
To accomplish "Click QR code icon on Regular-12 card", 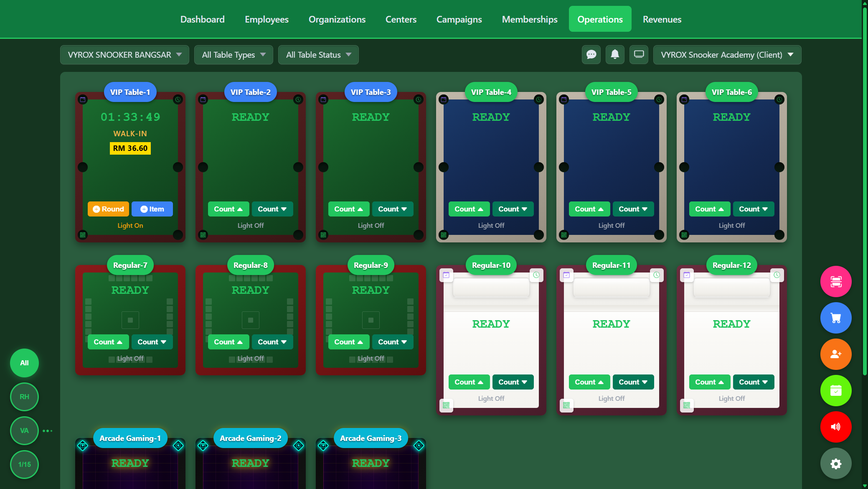I will point(687,405).
